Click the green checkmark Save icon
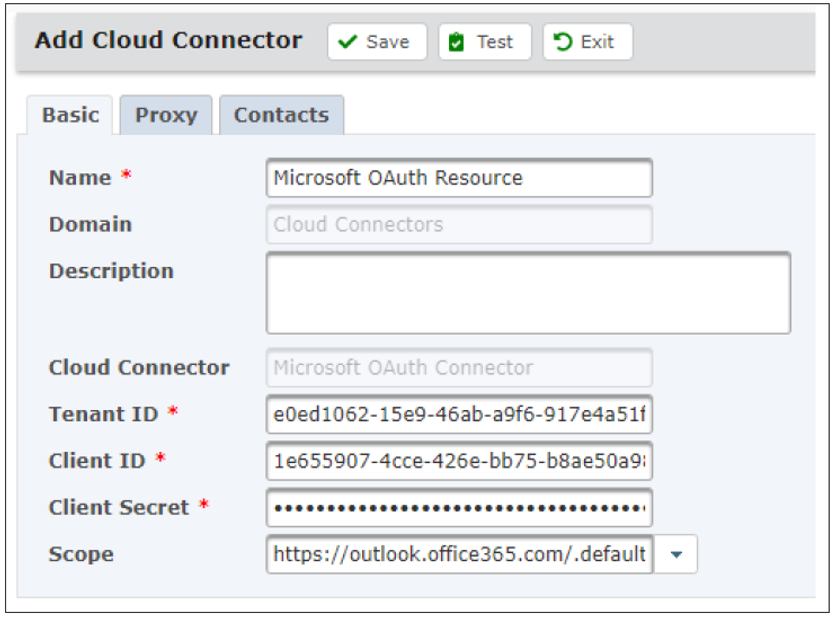This screenshot has height=624, width=836. pos(348,41)
